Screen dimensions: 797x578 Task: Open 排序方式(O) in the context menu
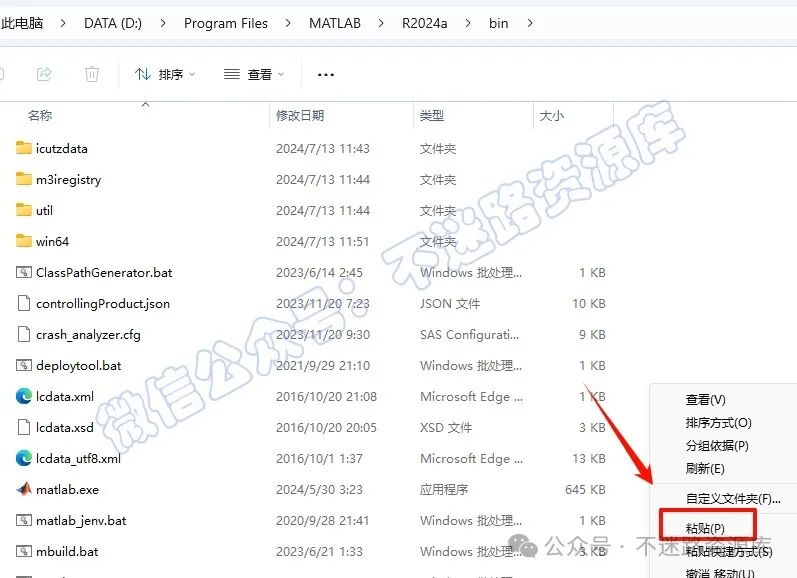(718, 422)
